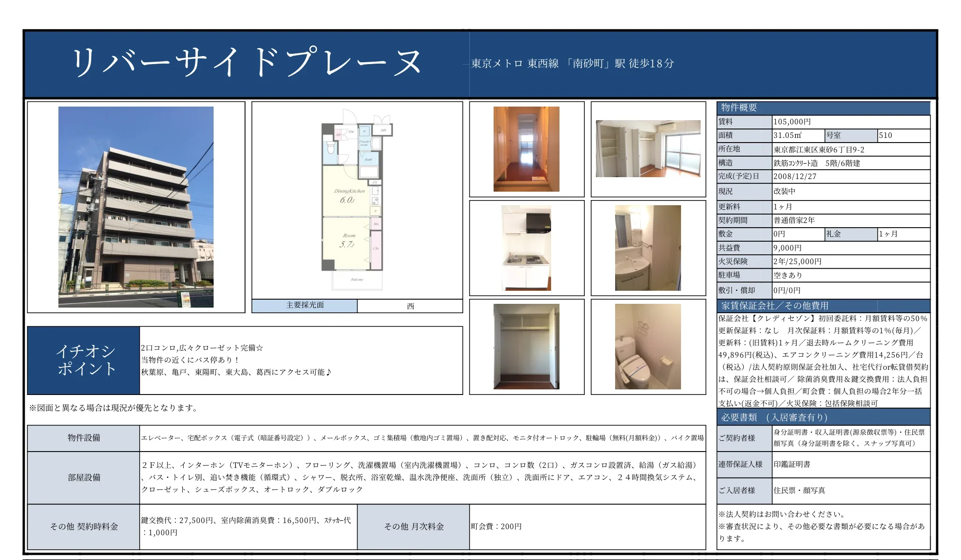Select the 南砂町 station access text
961x560 pixels.
[x=573, y=65]
